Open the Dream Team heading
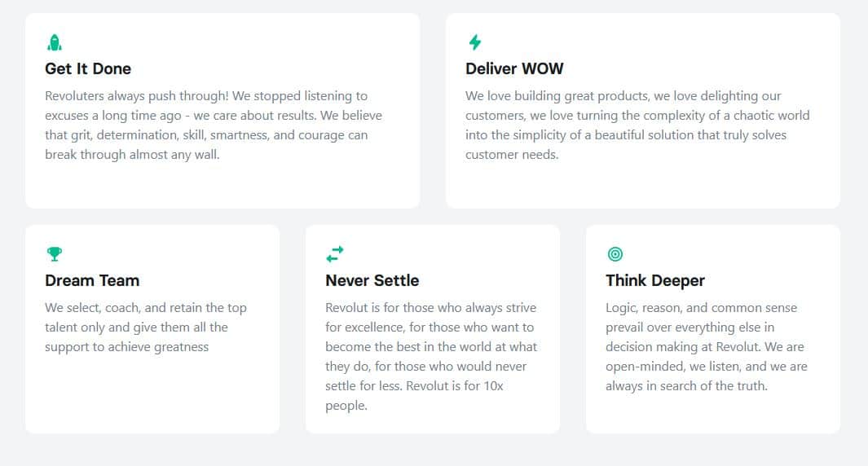The height and width of the screenshot is (466, 868). [92, 280]
